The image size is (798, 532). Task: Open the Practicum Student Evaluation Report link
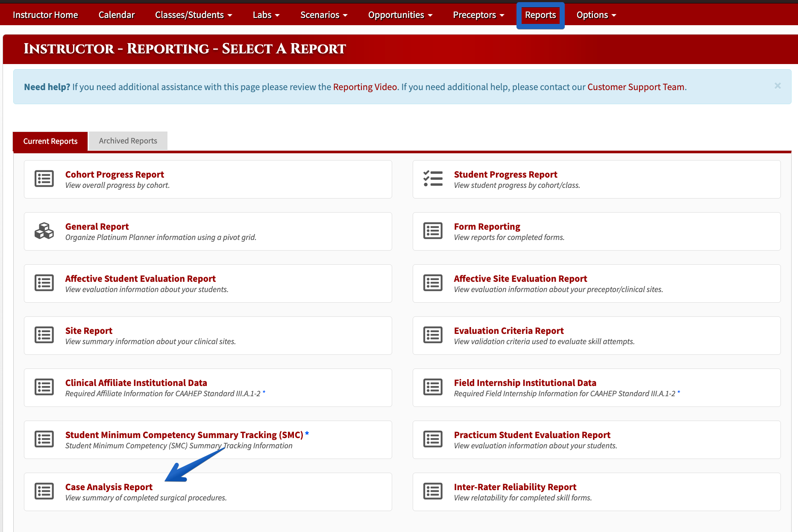click(x=532, y=435)
